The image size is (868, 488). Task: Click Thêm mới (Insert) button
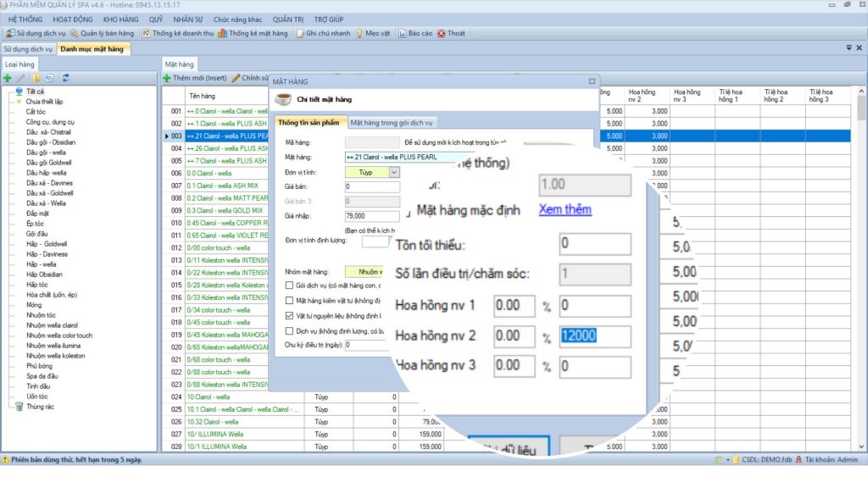[x=195, y=78]
